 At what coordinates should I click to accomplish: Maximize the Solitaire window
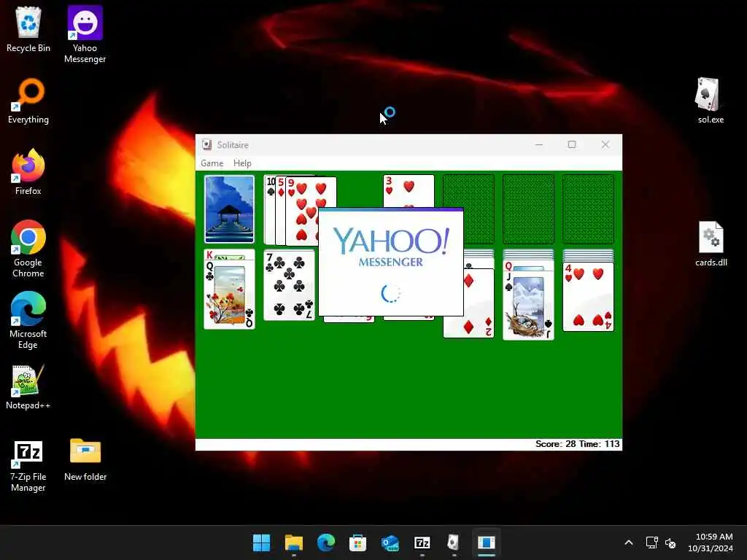(572, 145)
